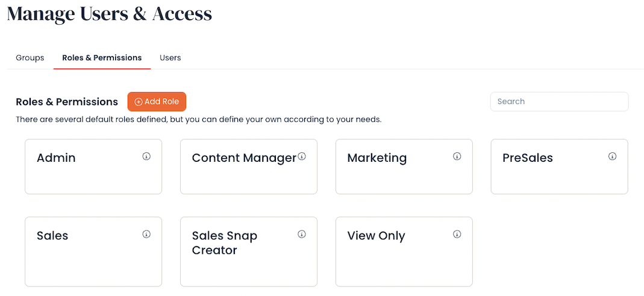644x296 pixels.
Task: Switch to the Groups tab
Action: (30, 58)
